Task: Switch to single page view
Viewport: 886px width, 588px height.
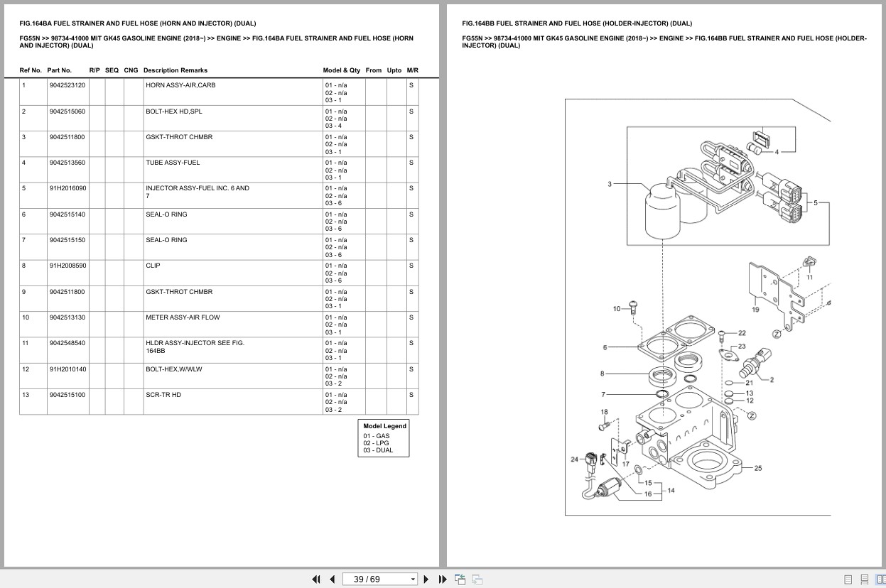Action: pos(848,579)
